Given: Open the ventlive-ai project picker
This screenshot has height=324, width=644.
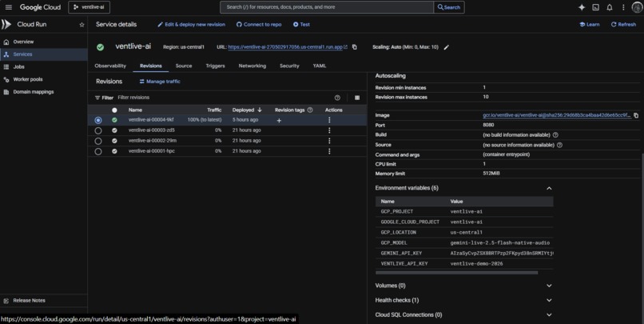Looking at the screenshot, I should tap(89, 7).
